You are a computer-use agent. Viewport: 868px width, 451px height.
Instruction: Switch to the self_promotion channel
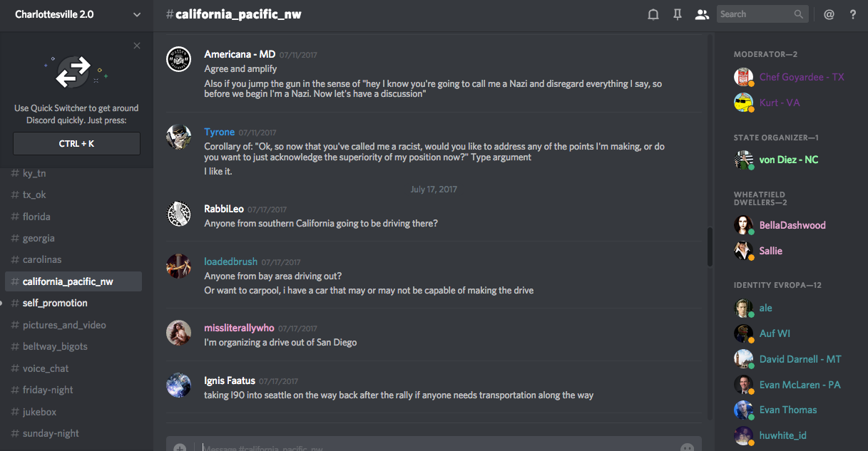pyautogui.click(x=55, y=303)
